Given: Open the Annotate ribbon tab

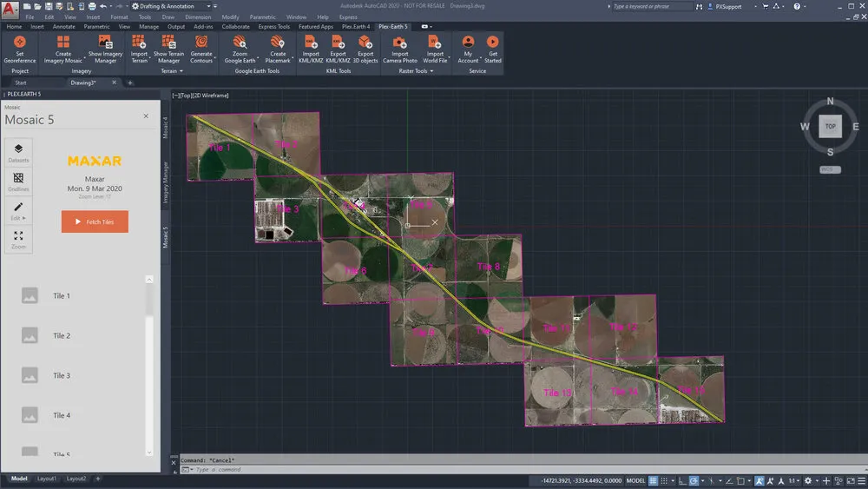Looking at the screenshot, I should [x=63, y=27].
